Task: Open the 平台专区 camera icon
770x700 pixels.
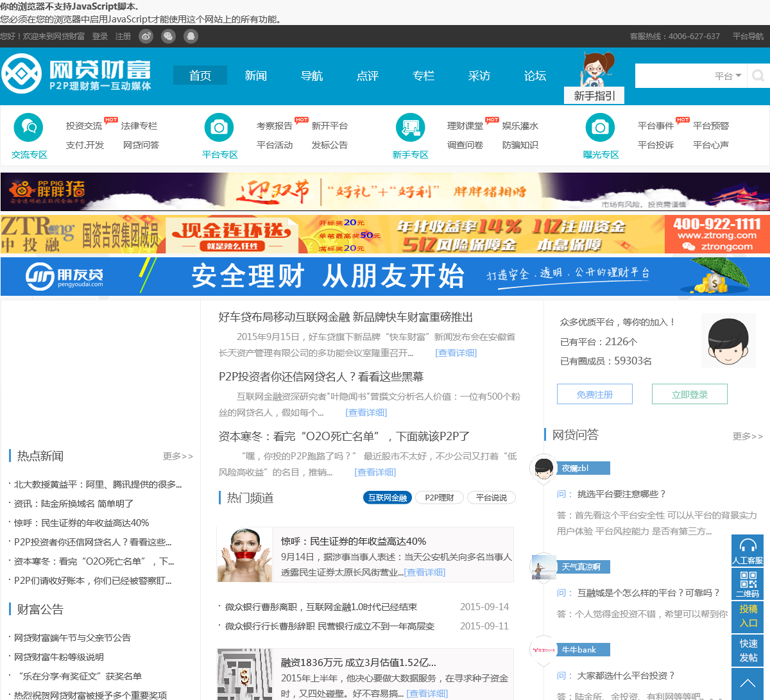Action: point(219,128)
